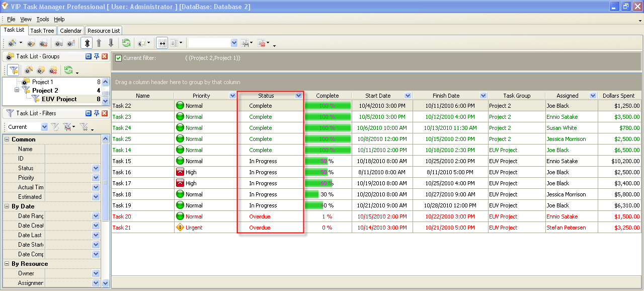Image resolution: width=644 pixels, height=291 pixels.
Task: Click the move task up arrow icon
Action: click(x=99, y=43)
